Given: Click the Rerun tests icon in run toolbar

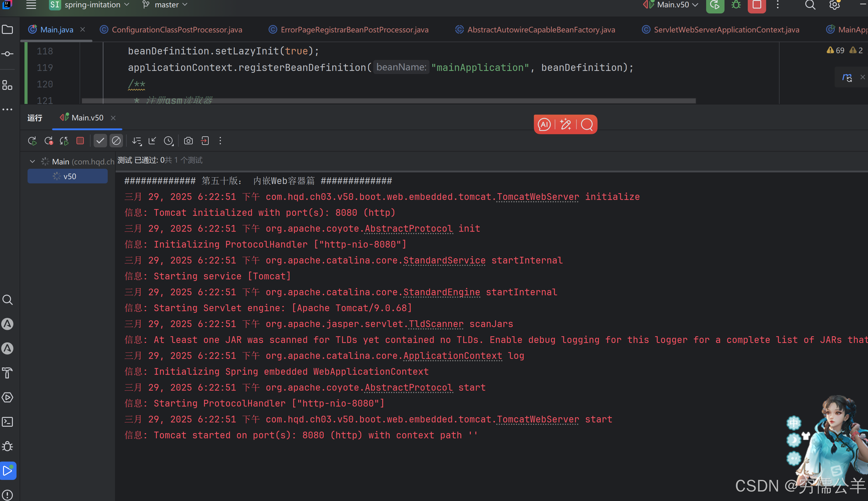Looking at the screenshot, I should pyautogui.click(x=32, y=141).
